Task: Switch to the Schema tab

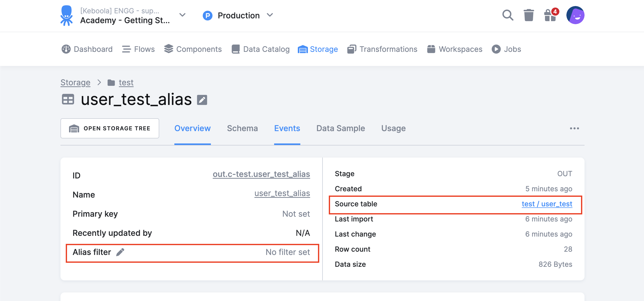Action: (x=242, y=128)
